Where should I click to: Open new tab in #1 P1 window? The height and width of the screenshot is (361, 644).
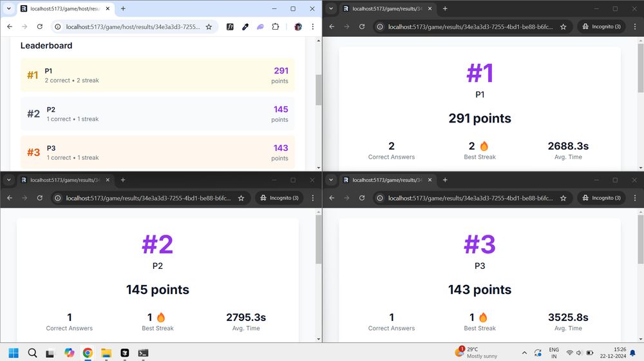click(445, 8)
